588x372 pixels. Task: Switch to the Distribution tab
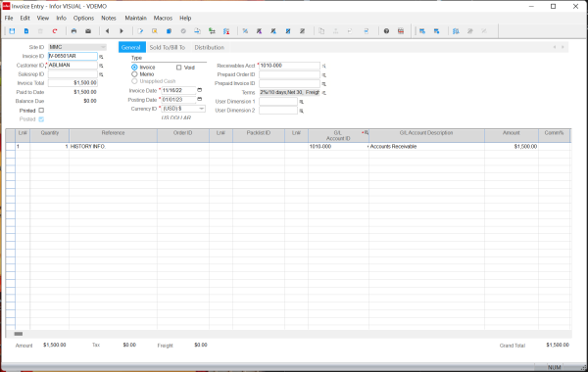[x=210, y=47]
